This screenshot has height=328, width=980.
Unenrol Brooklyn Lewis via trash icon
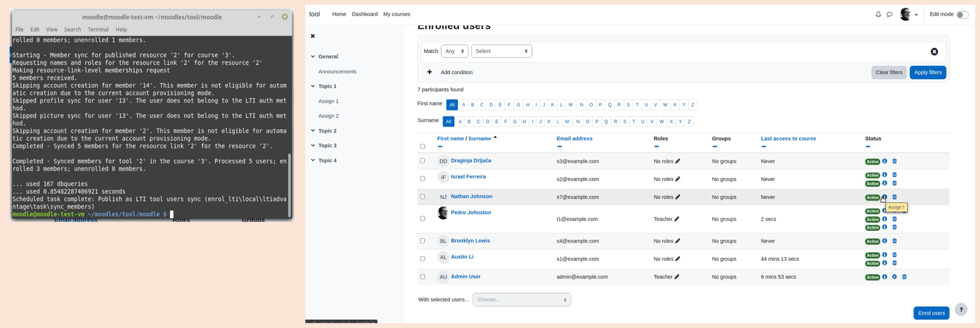pos(895,241)
